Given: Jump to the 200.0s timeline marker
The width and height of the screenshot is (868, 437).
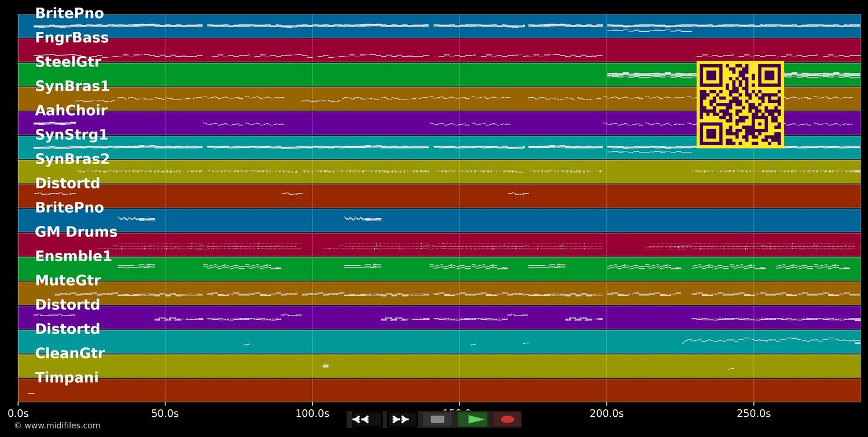Looking at the screenshot, I should pos(606,414).
